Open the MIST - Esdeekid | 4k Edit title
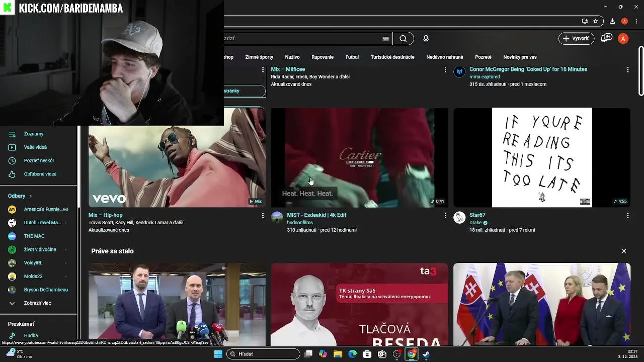 [x=316, y=215]
